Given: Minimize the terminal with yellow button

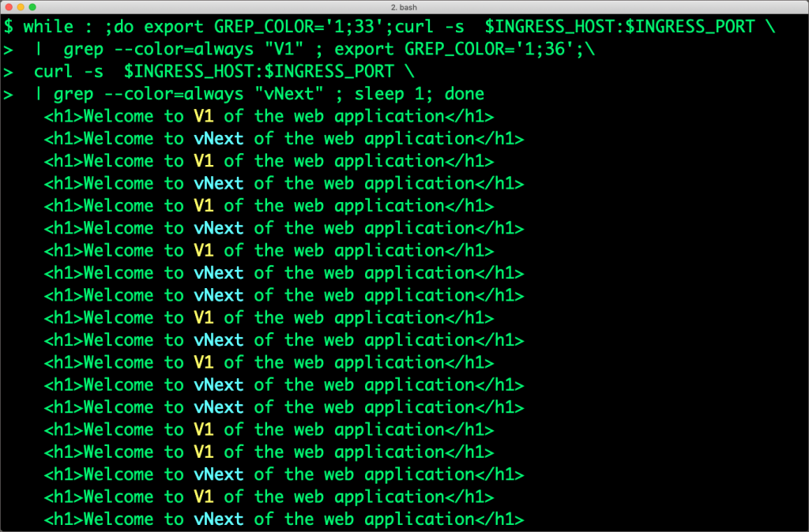Looking at the screenshot, I should (21, 7).
